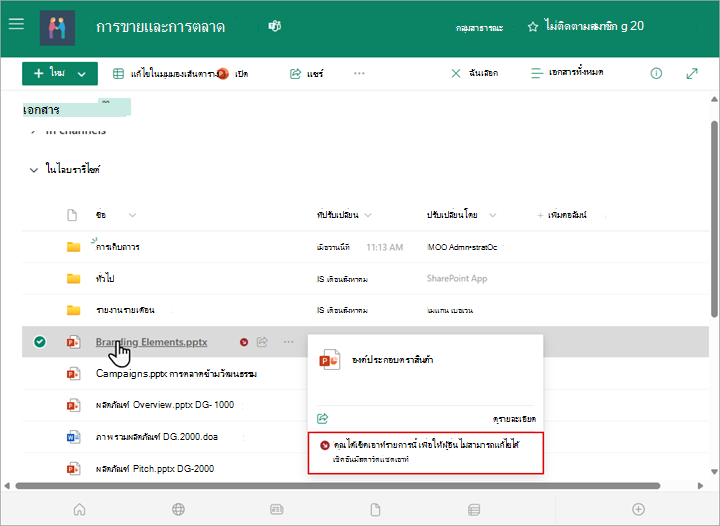Click the globe icon in bottom bar
Viewport: 720px width, 526px height.
click(x=178, y=509)
